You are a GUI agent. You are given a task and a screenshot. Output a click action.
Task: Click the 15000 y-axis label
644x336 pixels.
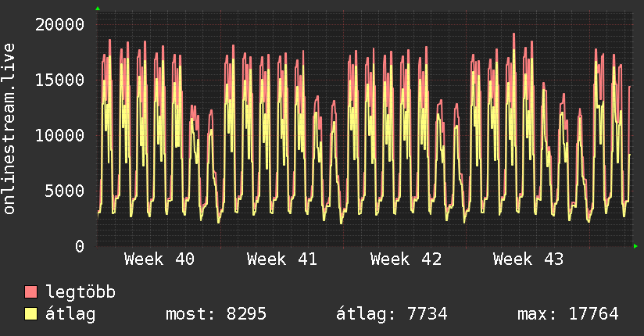[x=59, y=80]
